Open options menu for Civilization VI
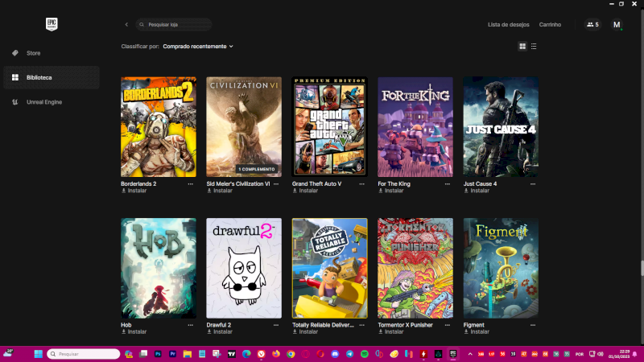The height and width of the screenshot is (362, 644). coord(276,184)
